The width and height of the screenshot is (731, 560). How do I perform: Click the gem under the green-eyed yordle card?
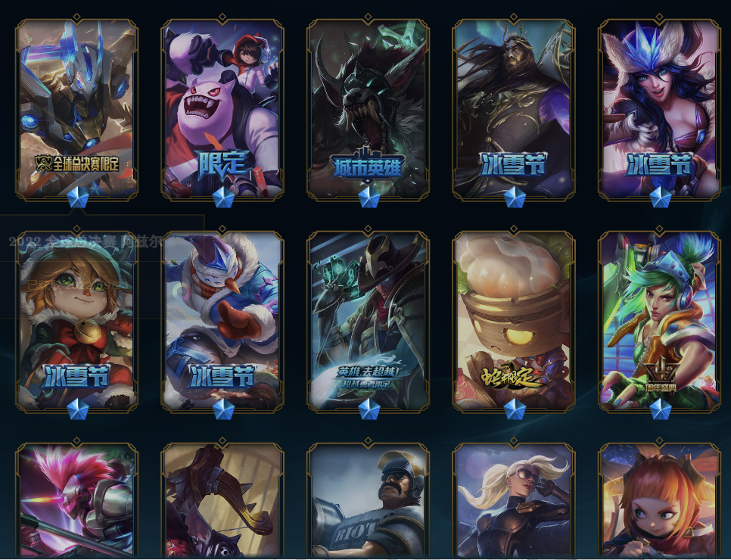coord(78,409)
